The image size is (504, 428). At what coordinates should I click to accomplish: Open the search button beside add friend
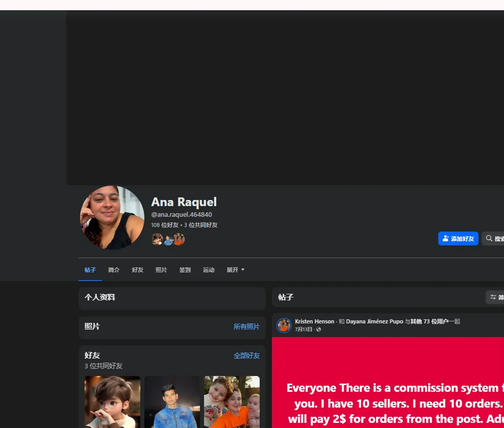pyautogui.click(x=493, y=238)
